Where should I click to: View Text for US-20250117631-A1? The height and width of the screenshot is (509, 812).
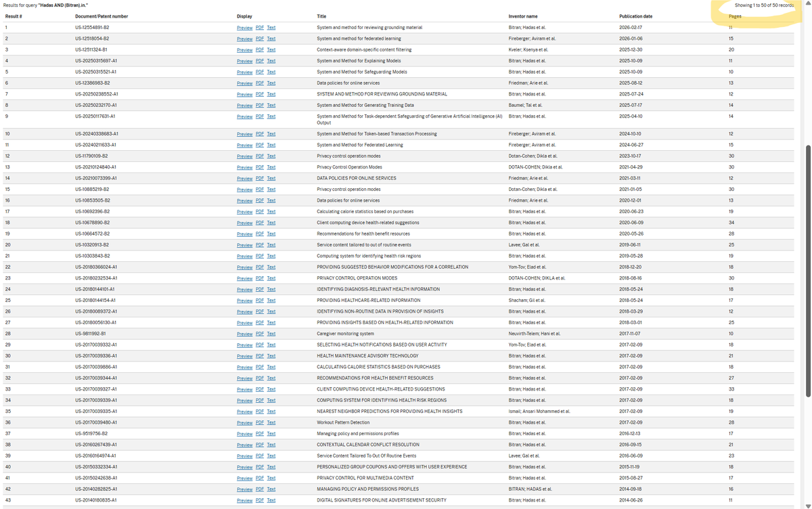click(x=271, y=116)
